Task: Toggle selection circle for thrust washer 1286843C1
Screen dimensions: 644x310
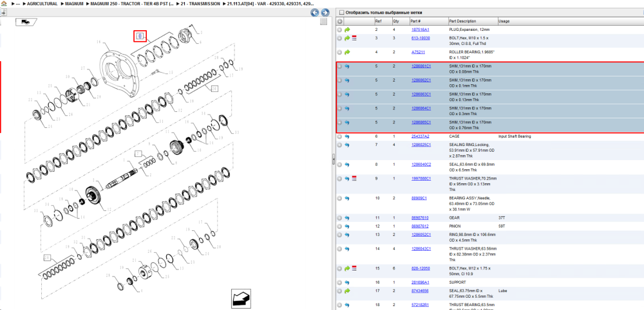Action: [x=339, y=249]
